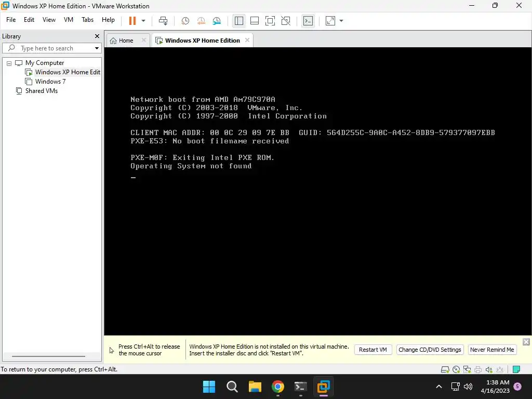Screen dimensions: 532x399
Task: Click the VMware title bar logo icon
Action: click(x=5, y=6)
